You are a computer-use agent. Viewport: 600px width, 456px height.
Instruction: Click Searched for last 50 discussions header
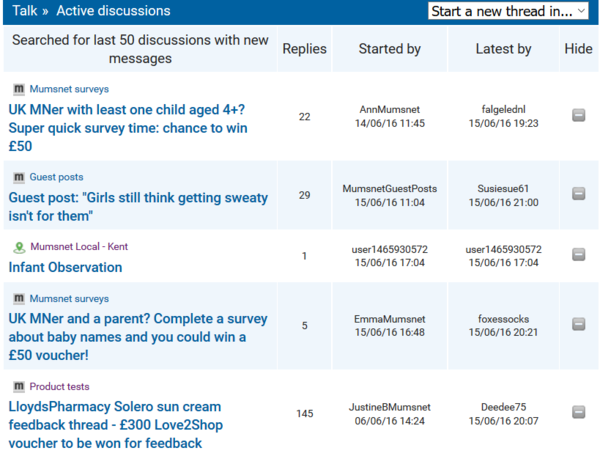[x=140, y=49]
